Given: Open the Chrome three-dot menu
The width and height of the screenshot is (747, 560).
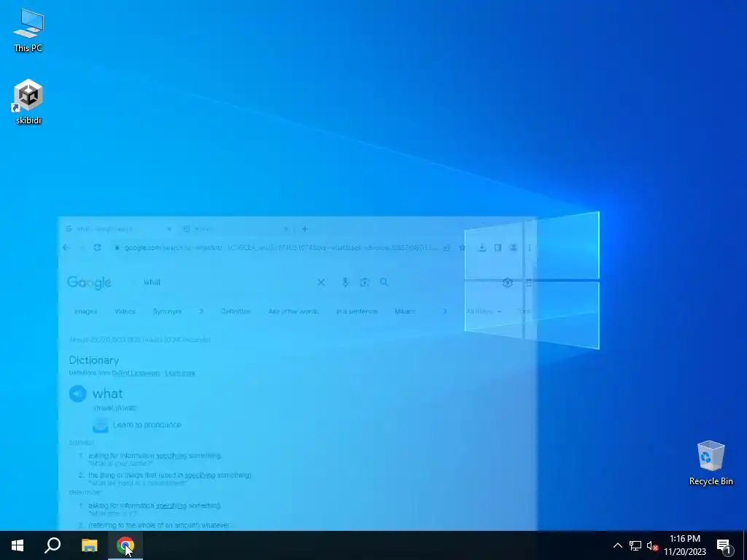Looking at the screenshot, I should (x=530, y=248).
